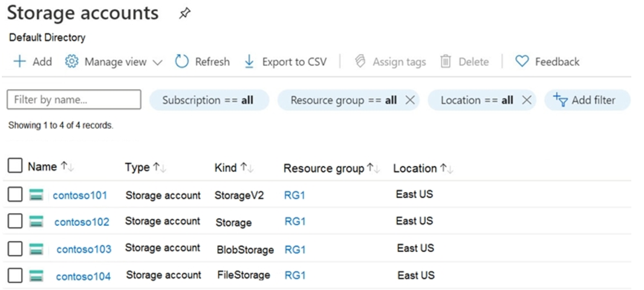Viewport: 644px width, 290px height.
Task: Click the Filter by name input field
Action: coord(74,100)
